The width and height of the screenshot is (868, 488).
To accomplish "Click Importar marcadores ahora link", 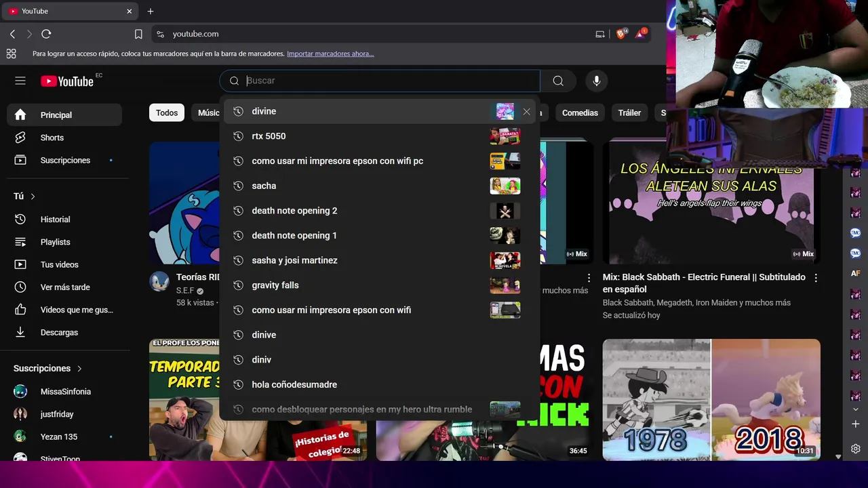I will click(x=330, y=54).
